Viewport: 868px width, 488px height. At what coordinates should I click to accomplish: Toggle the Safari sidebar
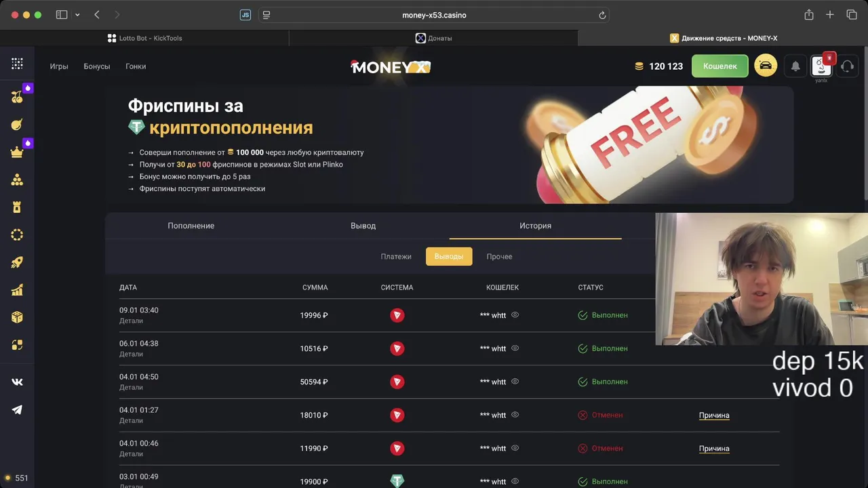pyautogui.click(x=62, y=15)
